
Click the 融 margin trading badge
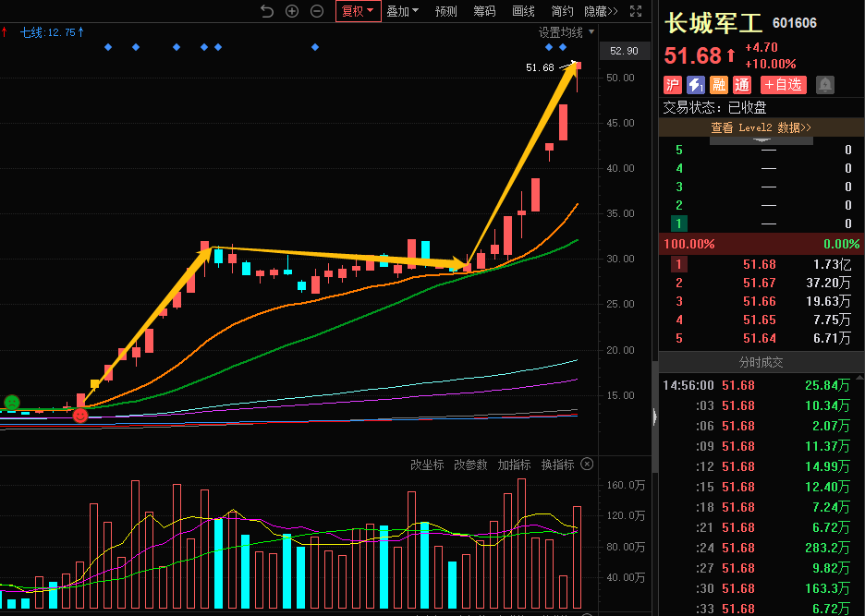click(x=719, y=85)
